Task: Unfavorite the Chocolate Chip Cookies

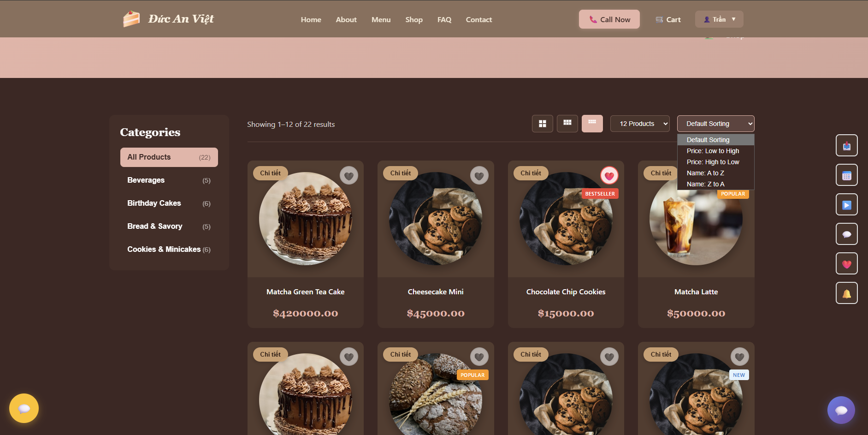Action: [x=609, y=175]
